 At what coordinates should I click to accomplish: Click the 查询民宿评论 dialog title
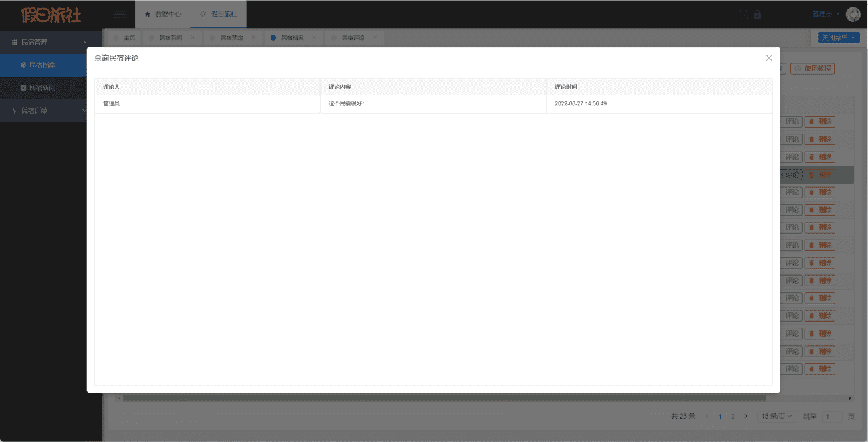[x=116, y=59]
